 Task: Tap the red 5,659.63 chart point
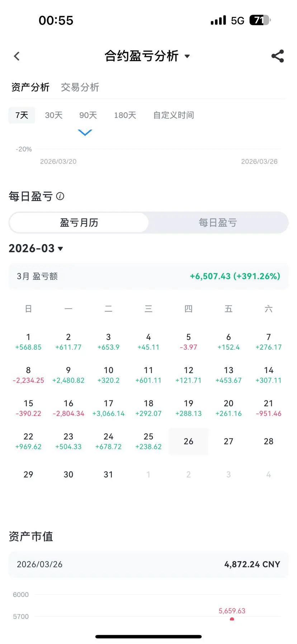[232, 619]
